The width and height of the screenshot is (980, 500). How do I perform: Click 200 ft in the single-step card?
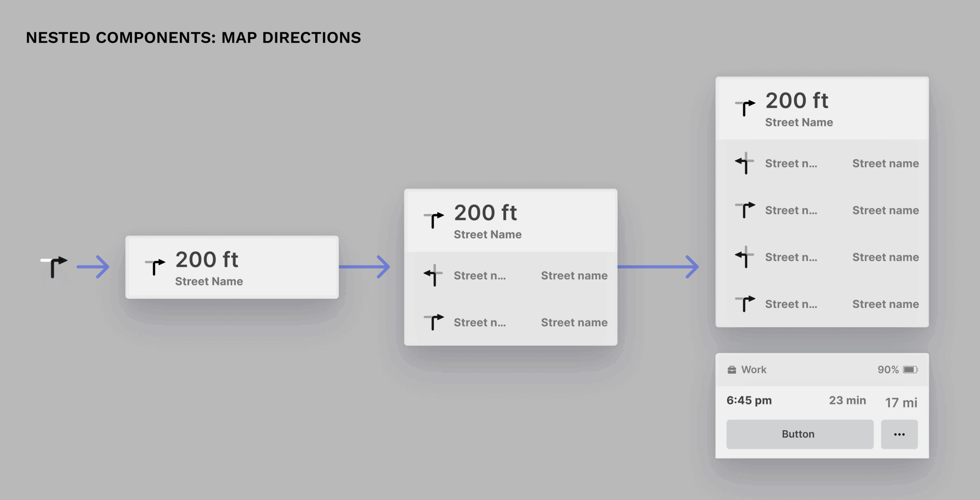(x=207, y=259)
